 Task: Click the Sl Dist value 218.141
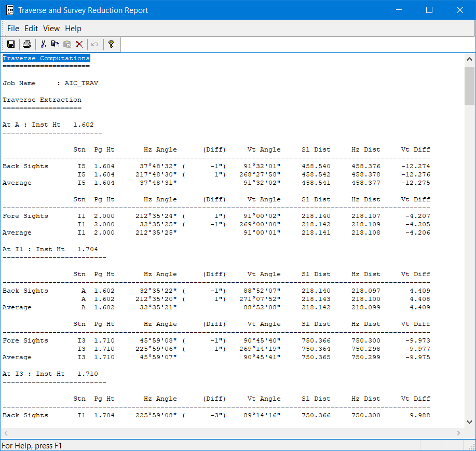click(316, 233)
